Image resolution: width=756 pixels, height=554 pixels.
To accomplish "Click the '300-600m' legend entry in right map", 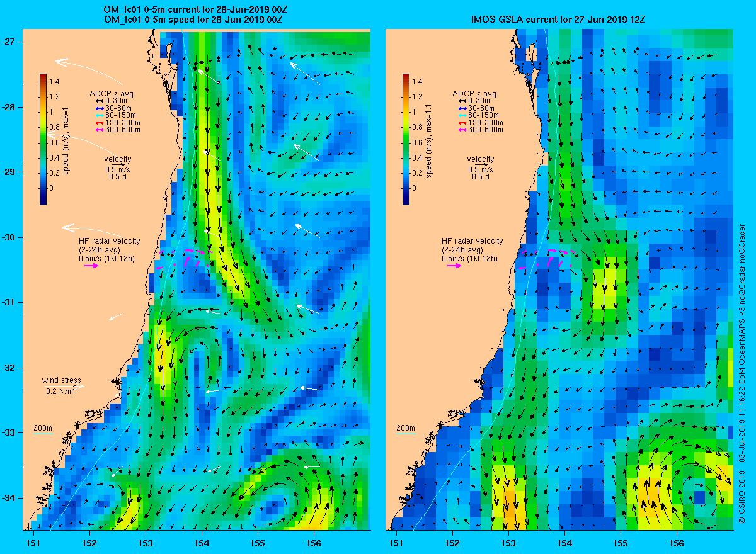I will 479,130.
